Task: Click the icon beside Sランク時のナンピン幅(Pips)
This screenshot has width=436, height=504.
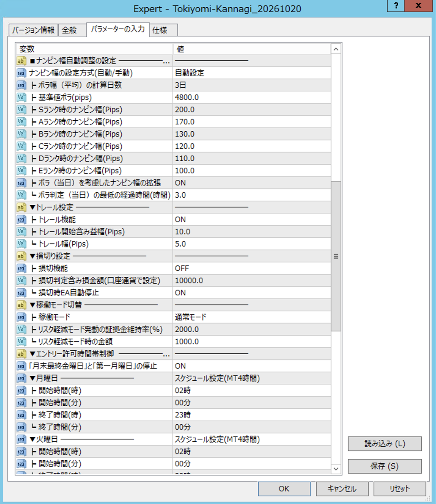Action: (21, 110)
